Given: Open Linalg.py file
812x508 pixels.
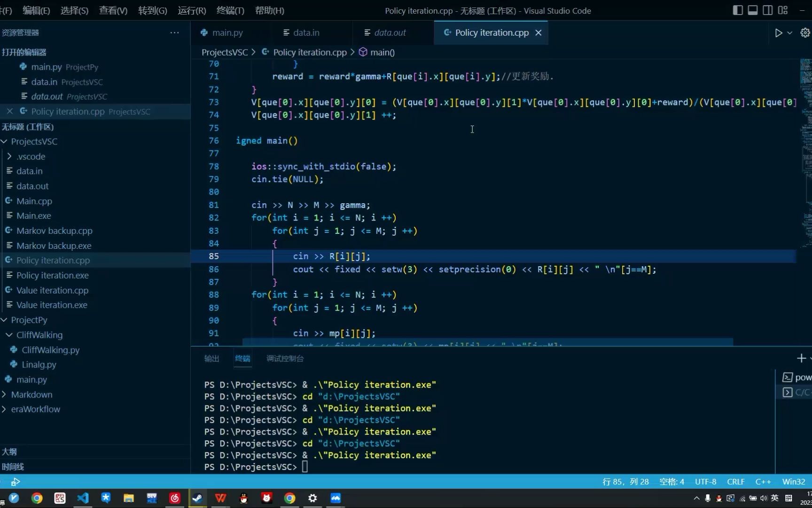Looking at the screenshot, I should click(39, 365).
